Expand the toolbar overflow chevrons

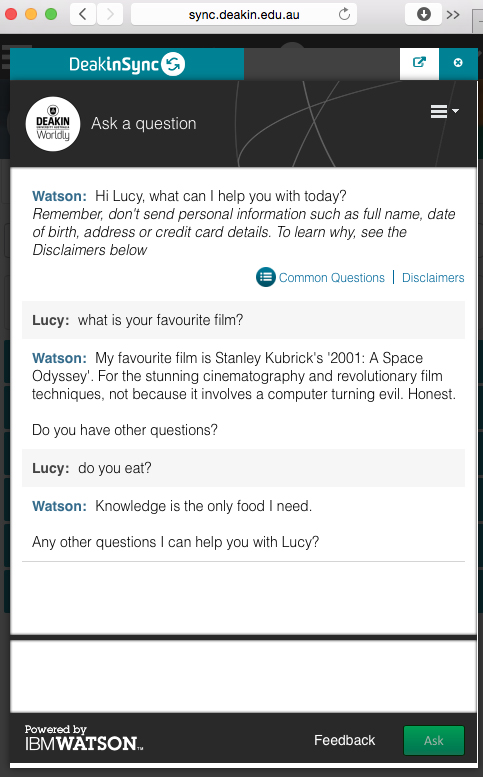[x=453, y=15]
